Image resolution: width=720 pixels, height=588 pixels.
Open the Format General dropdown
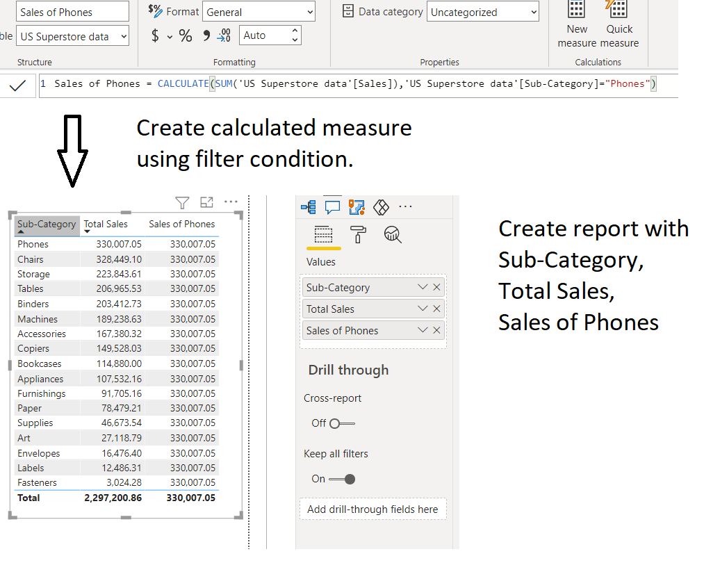pos(259,12)
